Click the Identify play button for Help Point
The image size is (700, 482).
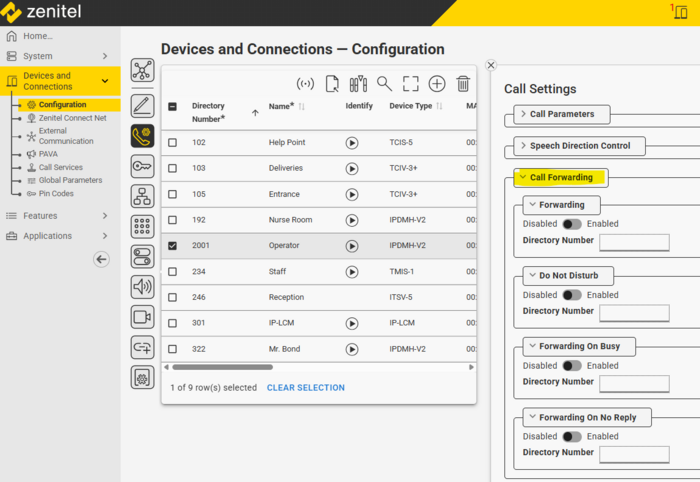click(x=352, y=143)
